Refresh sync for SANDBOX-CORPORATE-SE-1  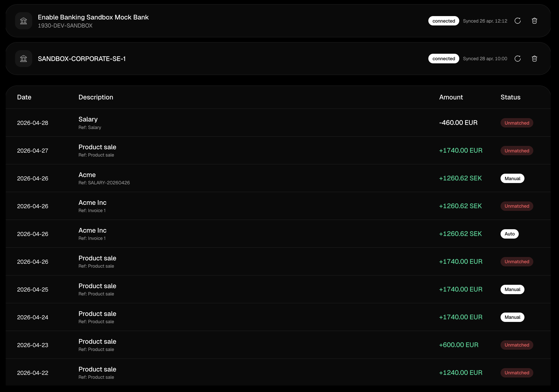(x=518, y=59)
